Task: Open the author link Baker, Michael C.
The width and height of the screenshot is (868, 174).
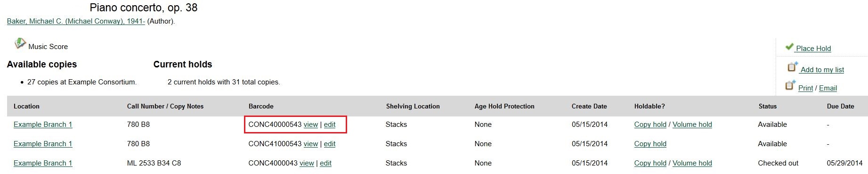Action: [76, 21]
